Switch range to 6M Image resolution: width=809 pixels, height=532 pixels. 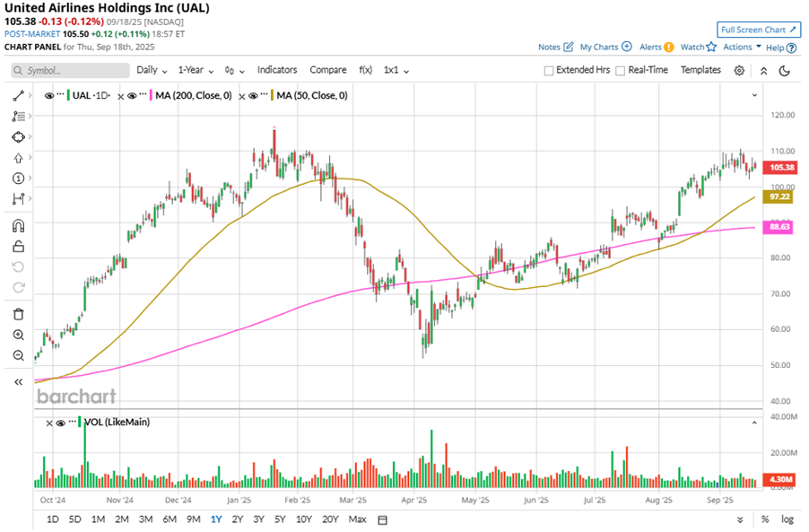click(x=170, y=519)
